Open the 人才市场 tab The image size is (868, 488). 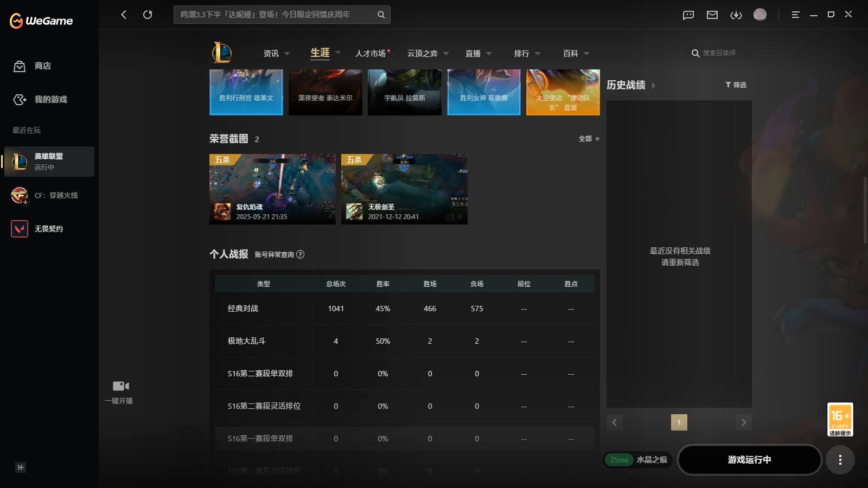tap(371, 53)
